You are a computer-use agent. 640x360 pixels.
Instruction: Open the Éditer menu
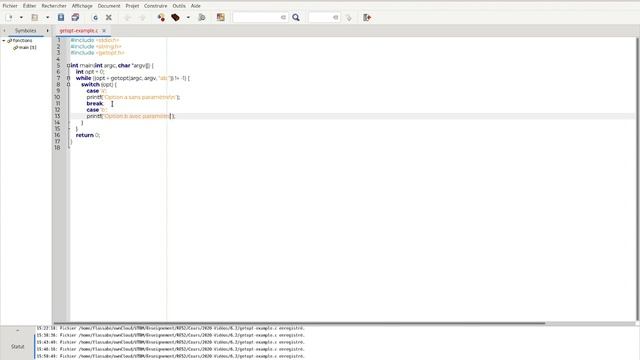[x=29, y=6]
